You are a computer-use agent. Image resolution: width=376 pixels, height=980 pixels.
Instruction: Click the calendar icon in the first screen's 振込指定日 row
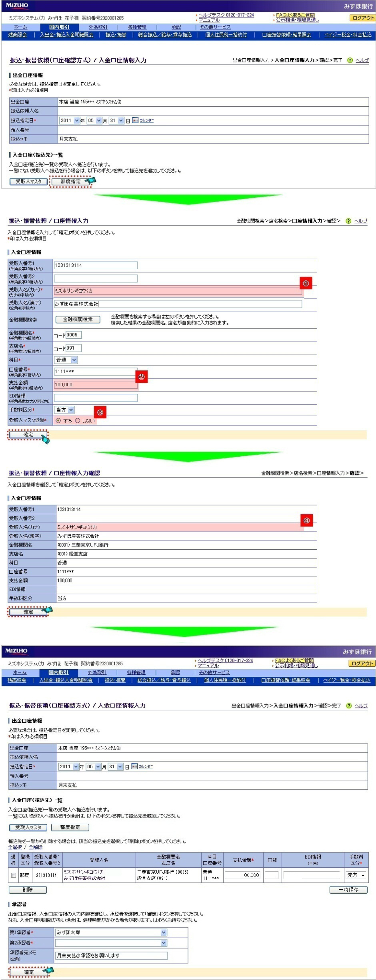point(135,120)
